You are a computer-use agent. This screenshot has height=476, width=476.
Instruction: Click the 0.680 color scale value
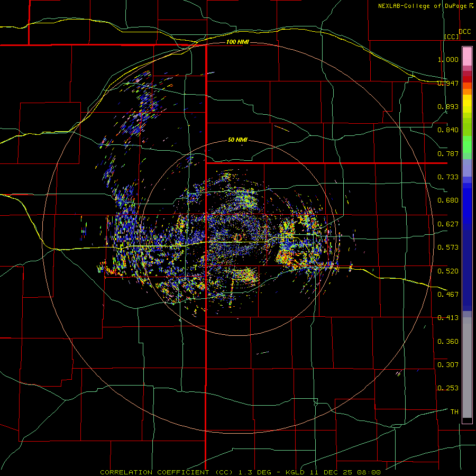448,200
